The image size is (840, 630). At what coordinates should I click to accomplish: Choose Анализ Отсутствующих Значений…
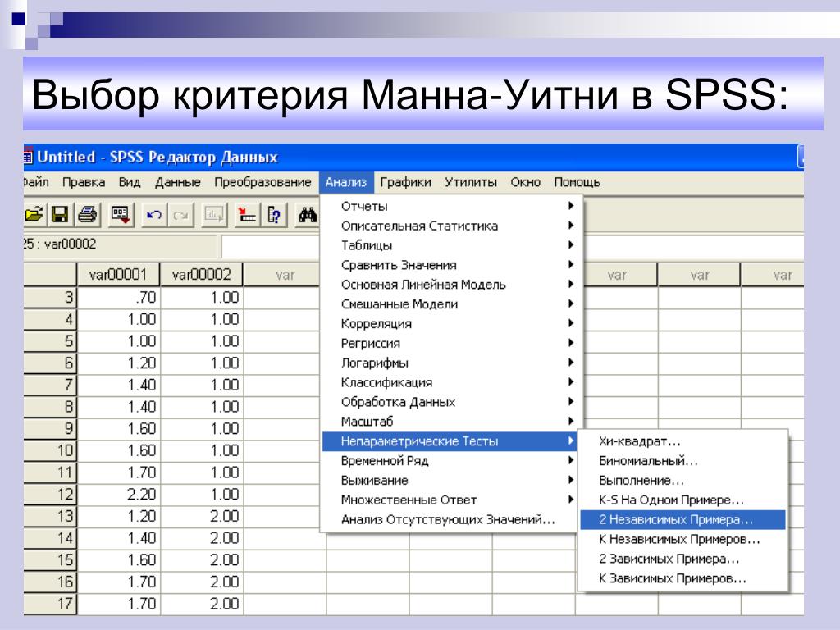450,519
